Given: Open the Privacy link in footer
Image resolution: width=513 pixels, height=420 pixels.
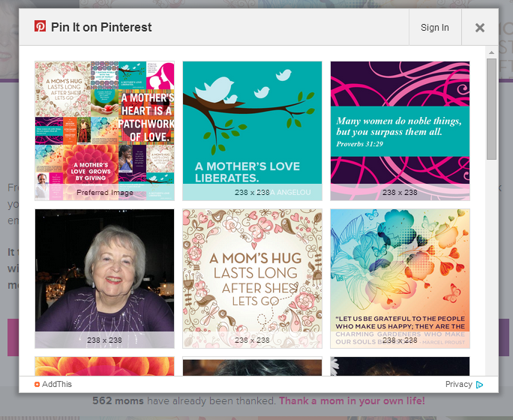Looking at the screenshot, I should 459,384.
